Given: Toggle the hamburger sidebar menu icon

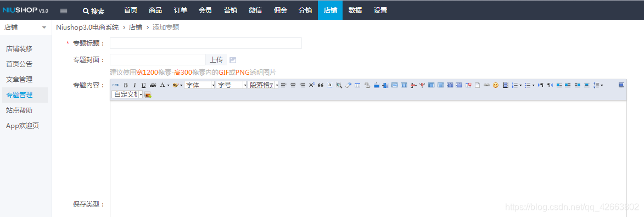Looking at the screenshot, I should point(63,11).
